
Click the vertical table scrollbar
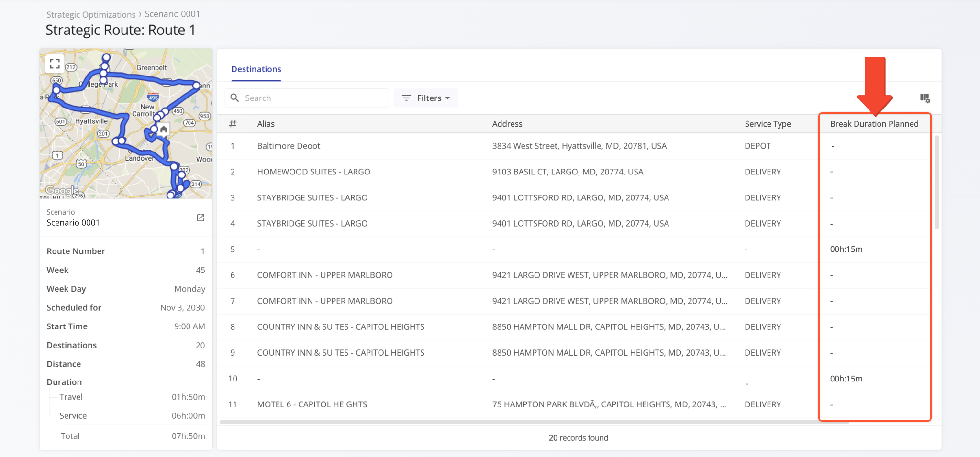(x=936, y=182)
